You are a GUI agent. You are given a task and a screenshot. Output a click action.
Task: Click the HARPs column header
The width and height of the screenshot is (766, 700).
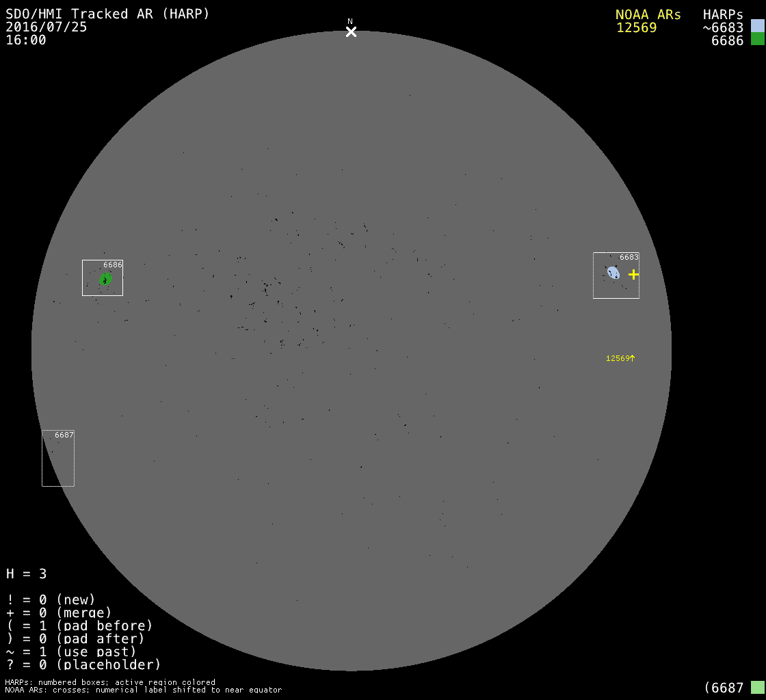(x=722, y=14)
